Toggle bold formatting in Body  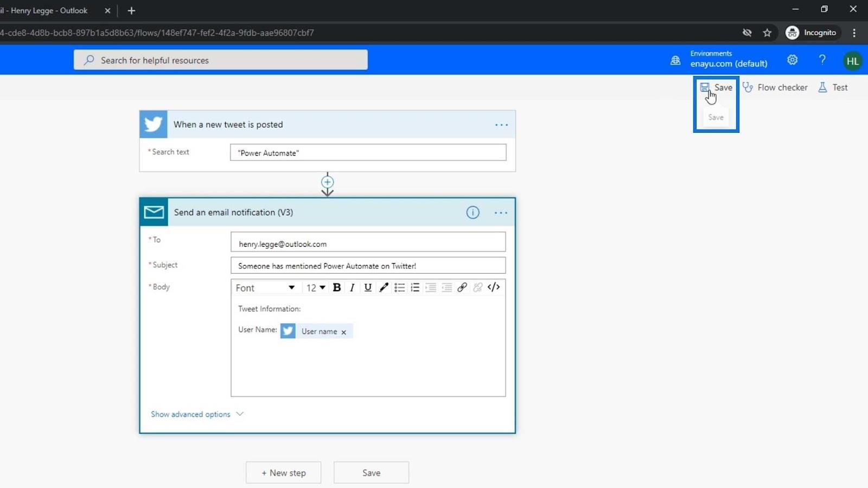pyautogui.click(x=337, y=287)
